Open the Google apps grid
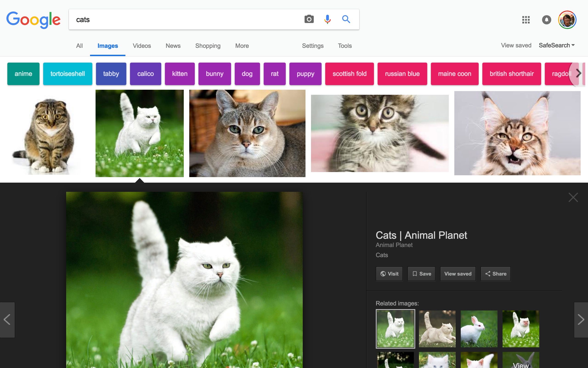Image resolution: width=588 pixels, height=368 pixels. [x=526, y=20]
